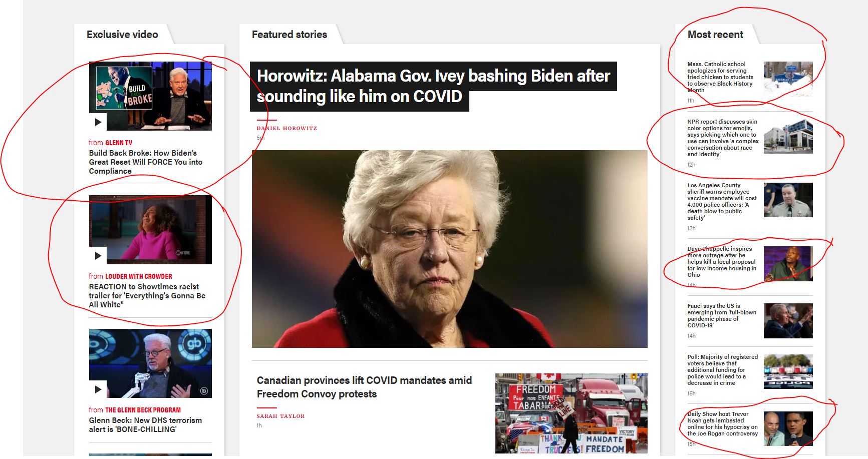
Task: Open Fauci full-blown pandemic phase article
Action: pyautogui.click(x=722, y=315)
